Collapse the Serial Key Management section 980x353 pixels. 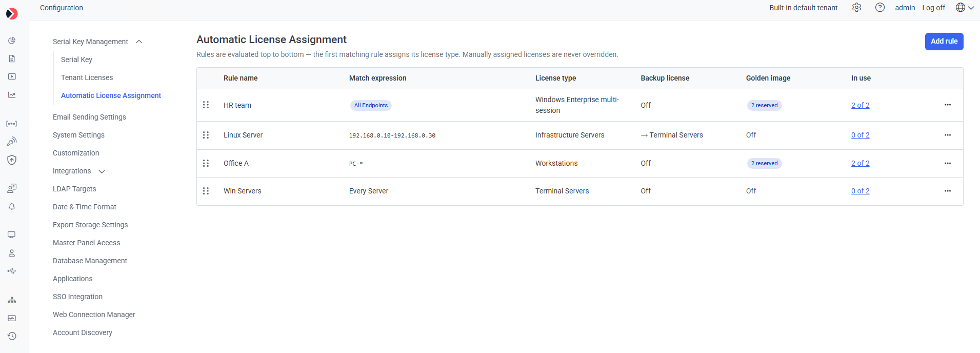click(139, 42)
